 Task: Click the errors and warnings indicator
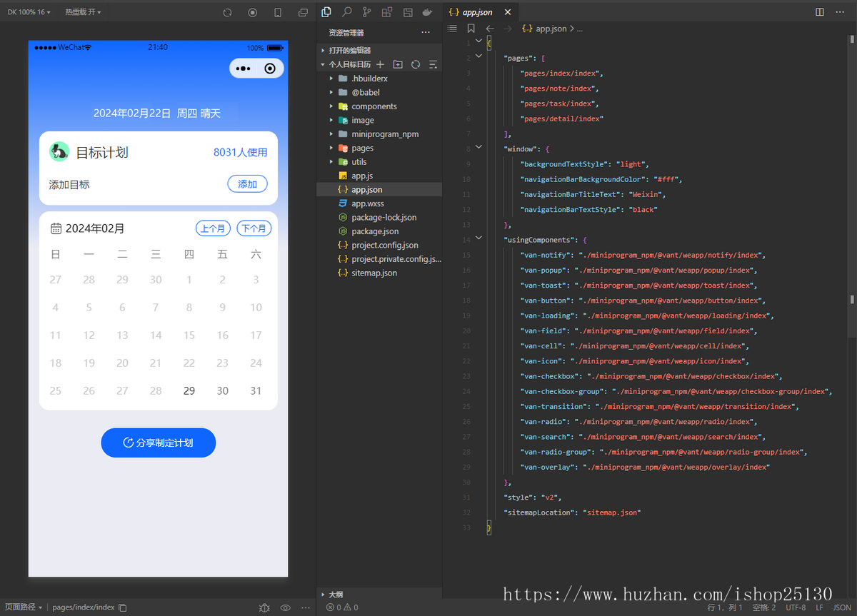(342, 607)
